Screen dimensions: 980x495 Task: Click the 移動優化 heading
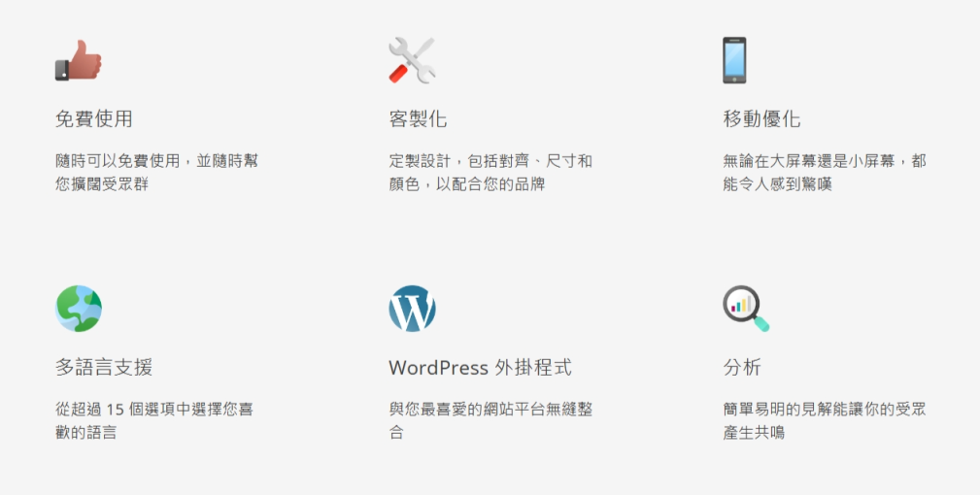(761, 119)
